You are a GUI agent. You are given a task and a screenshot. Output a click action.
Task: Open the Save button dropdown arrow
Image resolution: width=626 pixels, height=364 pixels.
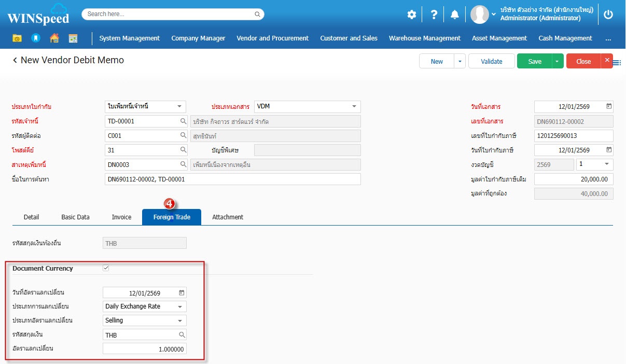point(558,61)
